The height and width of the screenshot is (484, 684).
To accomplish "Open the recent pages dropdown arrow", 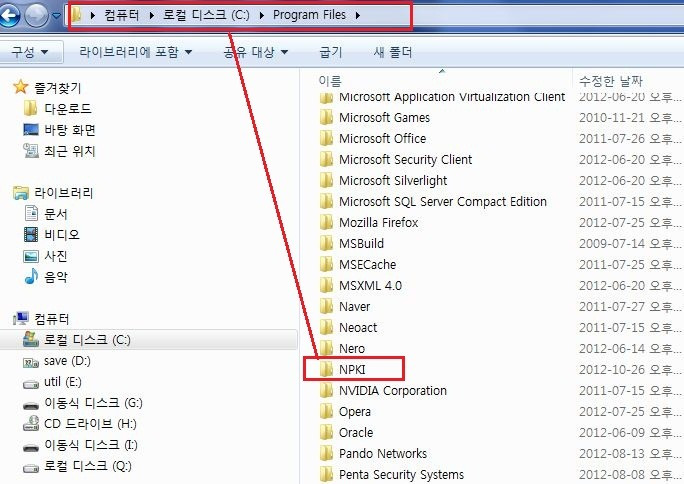I will pyautogui.click(x=56, y=16).
